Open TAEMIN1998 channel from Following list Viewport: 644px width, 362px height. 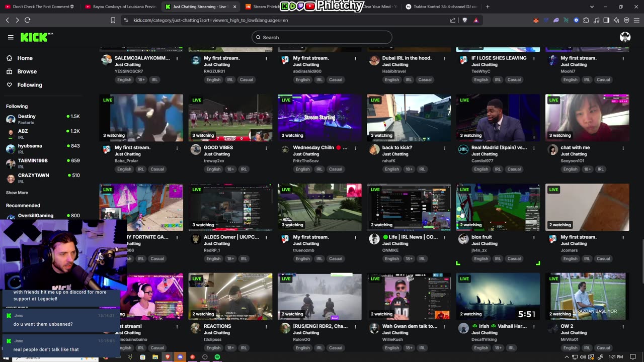tap(43, 163)
